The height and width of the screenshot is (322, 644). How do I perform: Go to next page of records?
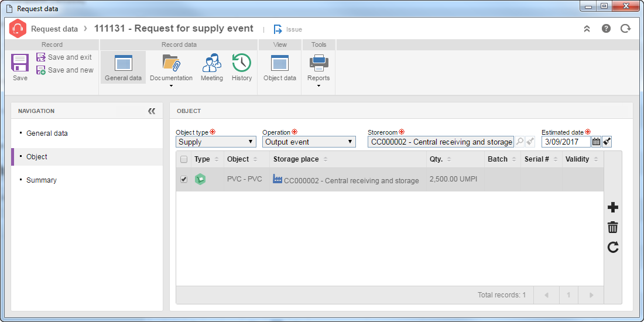pyautogui.click(x=591, y=295)
